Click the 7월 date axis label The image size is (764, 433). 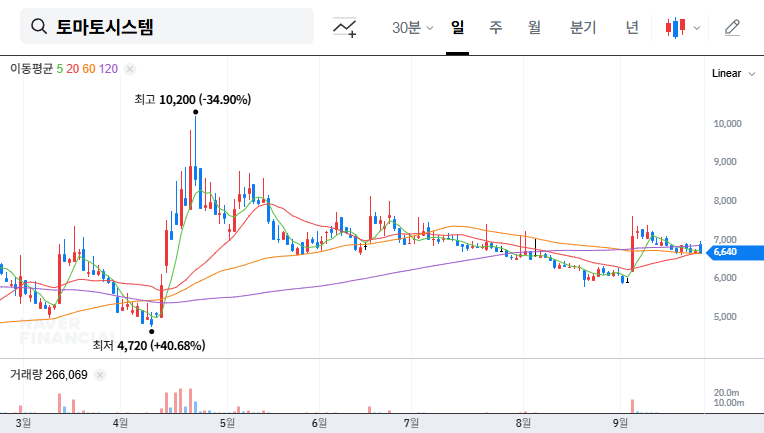[411, 423]
